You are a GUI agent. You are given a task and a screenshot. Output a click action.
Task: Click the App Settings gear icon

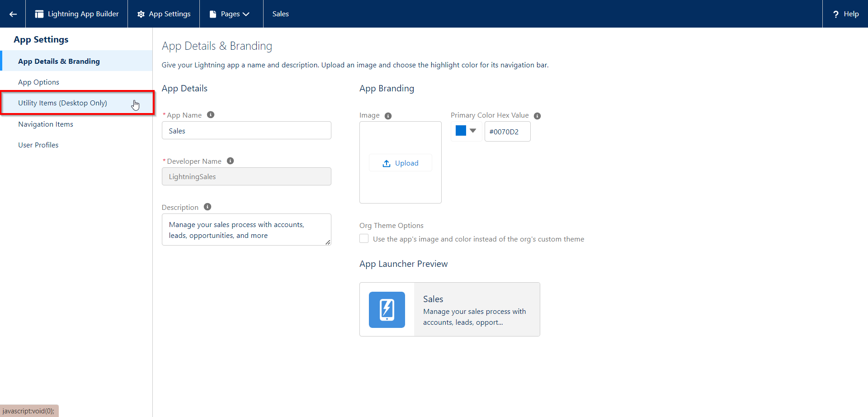pos(141,14)
